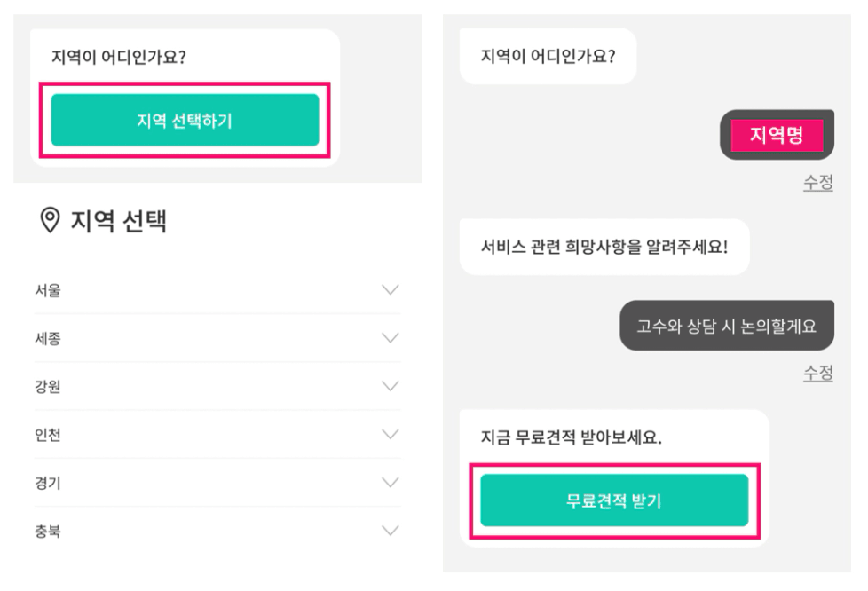868x591 pixels.
Task: Tap the 무료견적 받기 button
Action: click(614, 500)
